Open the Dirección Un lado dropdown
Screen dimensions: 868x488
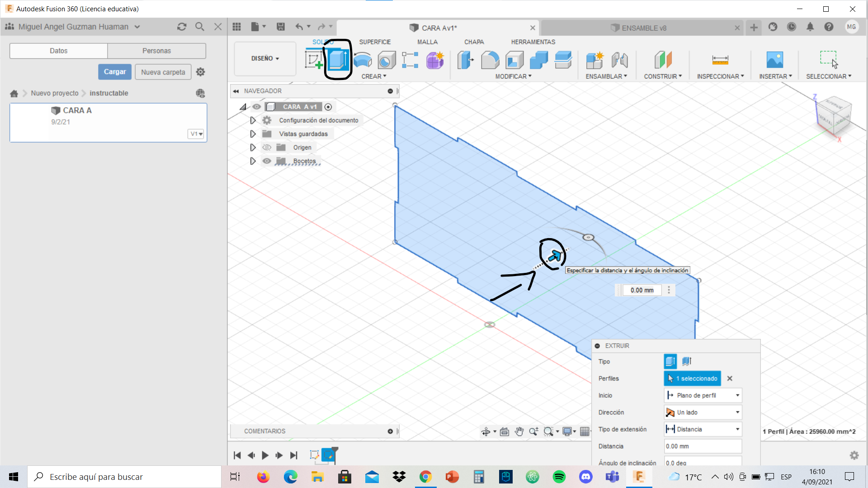[703, 412]
